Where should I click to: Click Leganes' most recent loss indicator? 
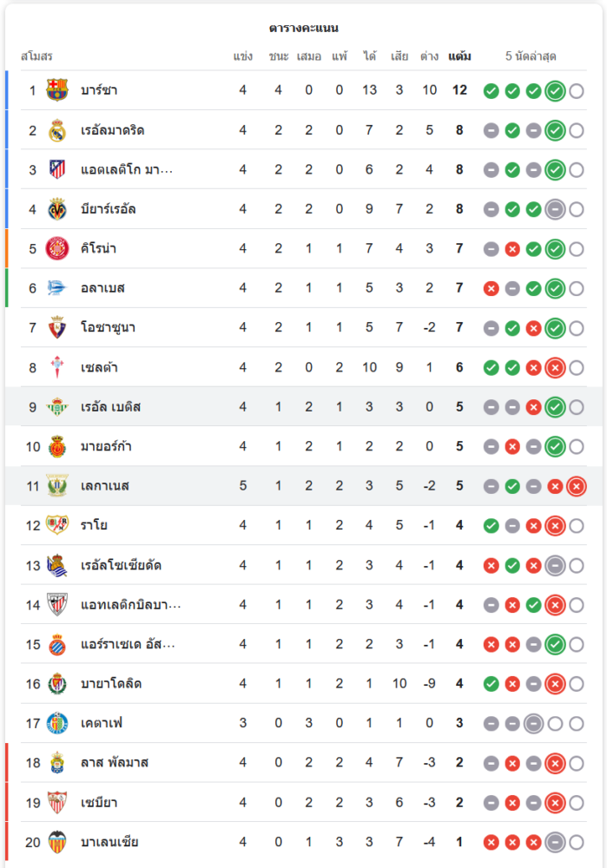point(577,487)
